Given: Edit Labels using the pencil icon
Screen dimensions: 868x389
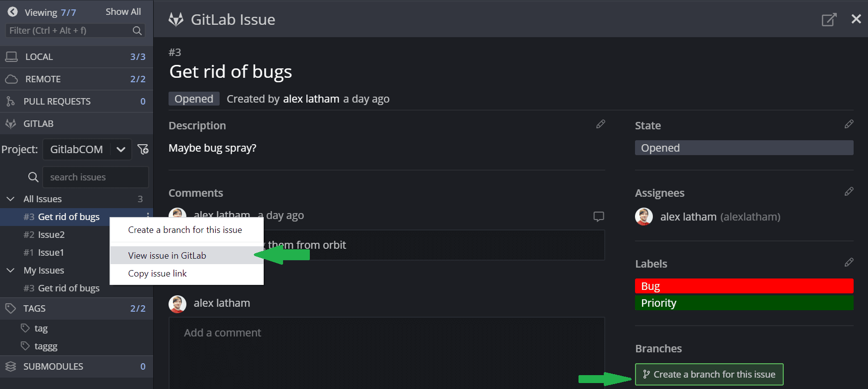Looking at the screenshot, I should [849, 263].
